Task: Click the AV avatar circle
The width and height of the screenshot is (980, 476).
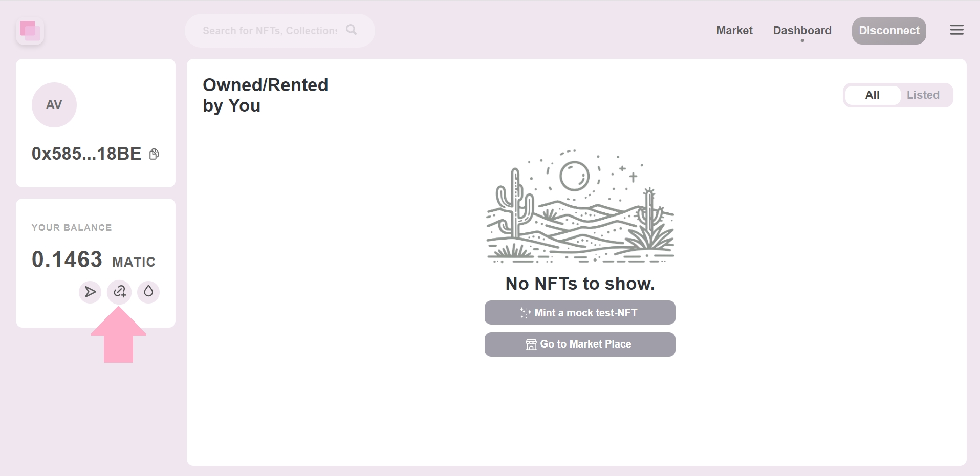Action: 54,105
